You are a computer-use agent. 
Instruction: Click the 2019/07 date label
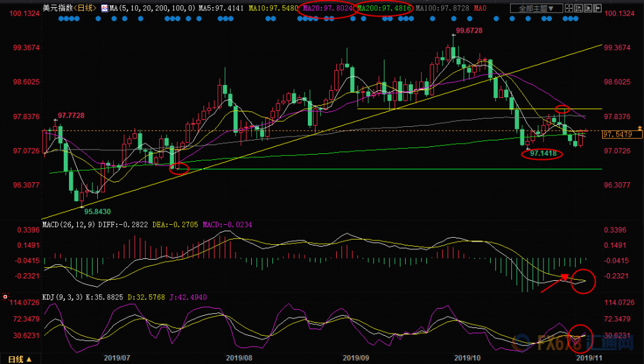click(117, 358)
